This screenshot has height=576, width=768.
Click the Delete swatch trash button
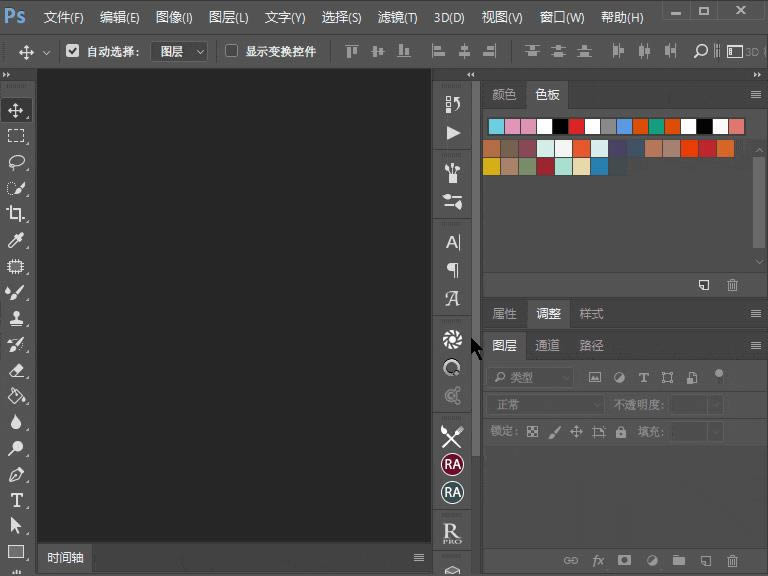pos(732,285)
